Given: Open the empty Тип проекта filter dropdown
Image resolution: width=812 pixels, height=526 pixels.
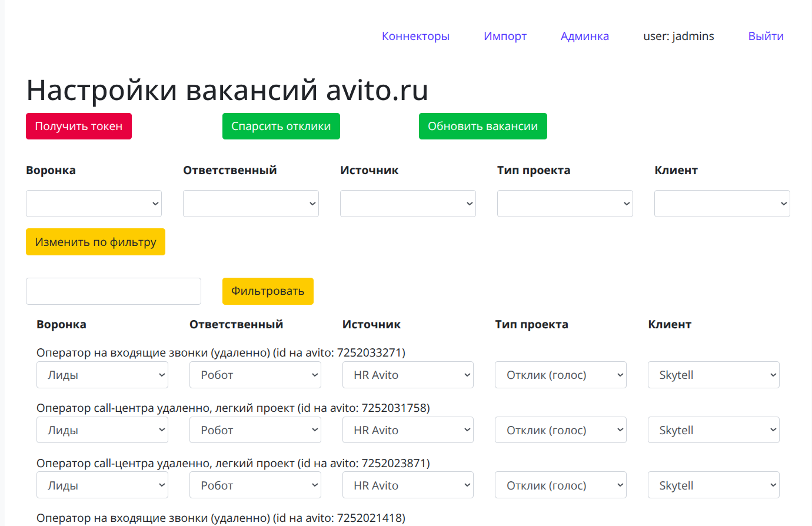Looking at the screenshot, I should pyautogui.click(x=565, y=204).
